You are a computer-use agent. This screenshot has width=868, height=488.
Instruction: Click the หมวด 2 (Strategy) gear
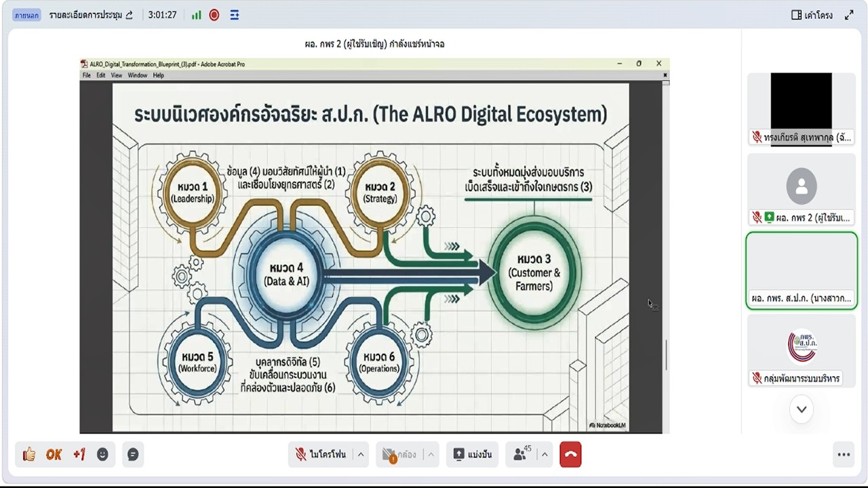[x=380, y=192]
